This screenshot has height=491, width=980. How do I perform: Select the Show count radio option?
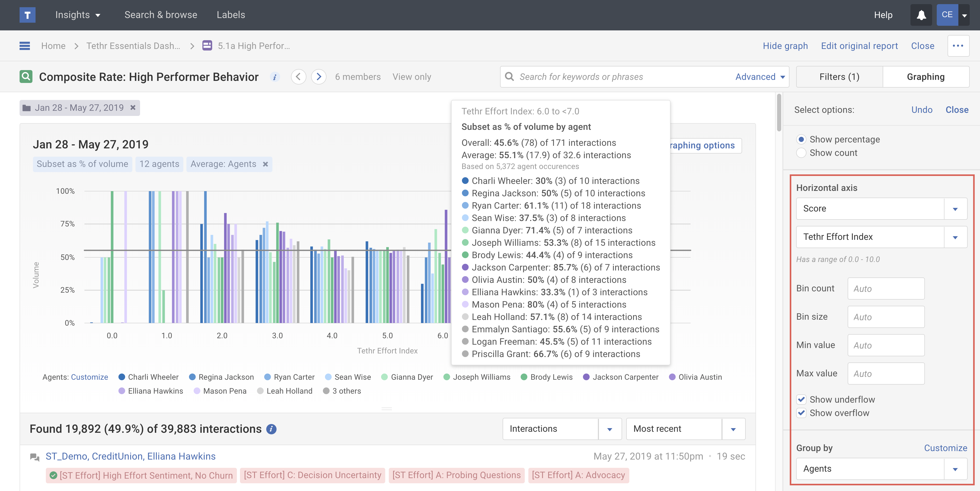(801, 153)
